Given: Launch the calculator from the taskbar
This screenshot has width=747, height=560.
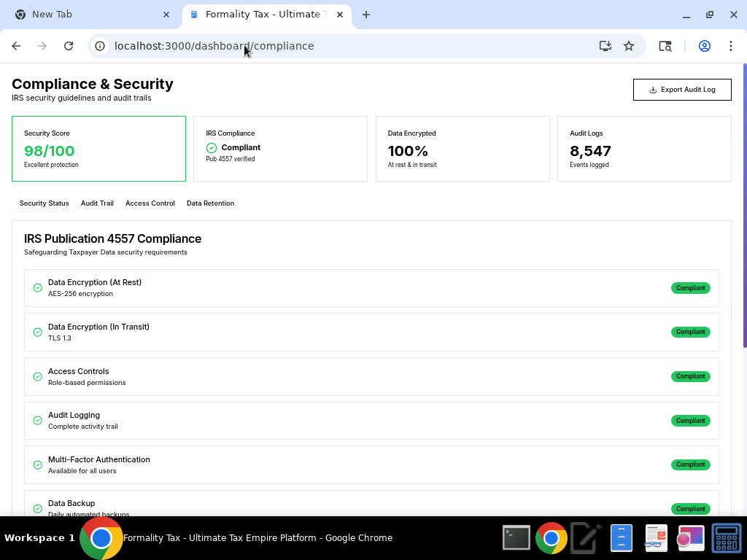Looking at the screenshot, I should coord(726,538).
